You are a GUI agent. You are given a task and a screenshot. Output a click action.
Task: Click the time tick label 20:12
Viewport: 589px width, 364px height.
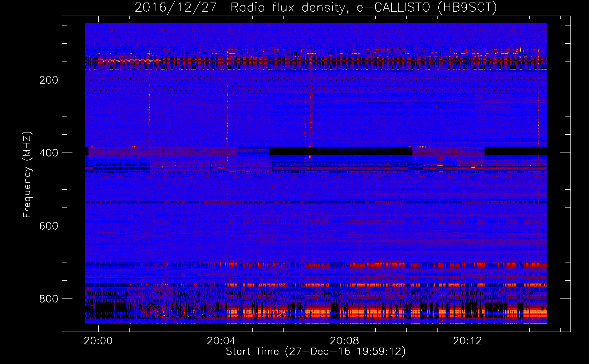pos(467,341)
